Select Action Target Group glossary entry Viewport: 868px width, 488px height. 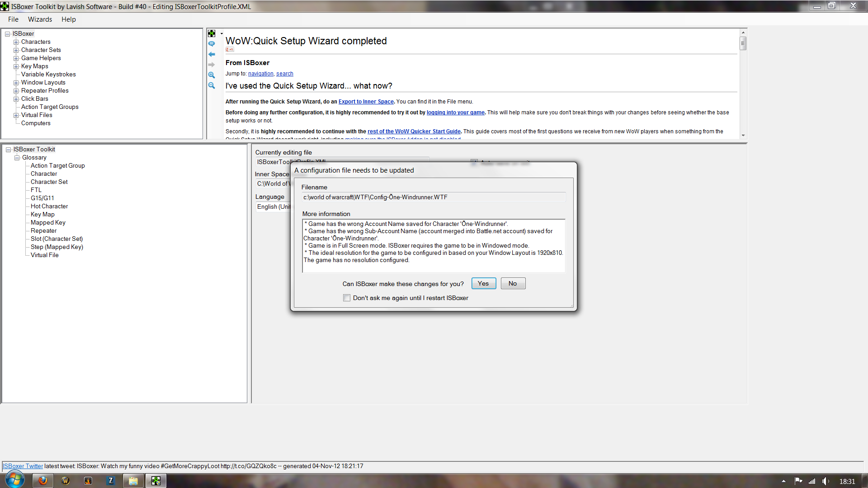click(x=58, y=166)
